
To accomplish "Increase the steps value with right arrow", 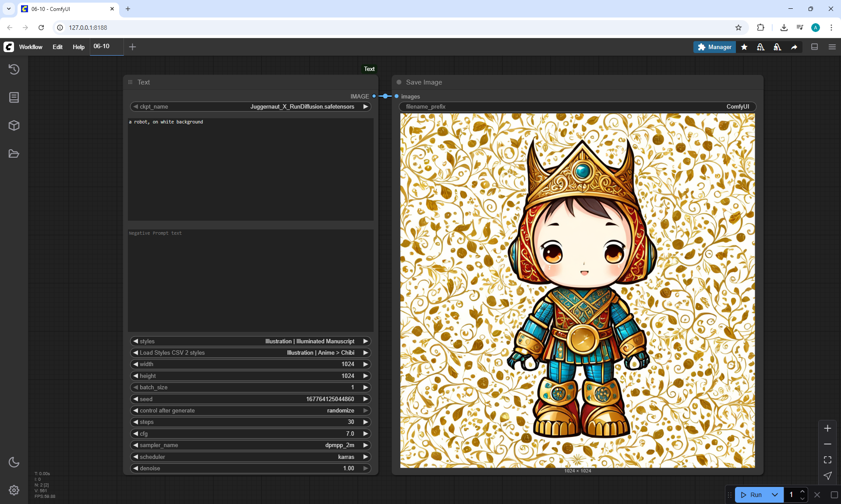I will click(x=365, y=422).
